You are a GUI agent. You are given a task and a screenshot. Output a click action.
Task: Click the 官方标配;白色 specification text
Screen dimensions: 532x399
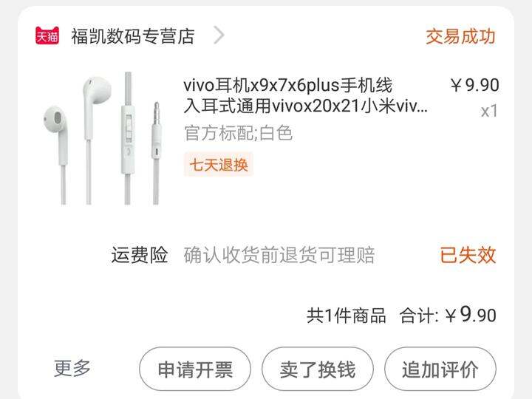tap(238, 133)
